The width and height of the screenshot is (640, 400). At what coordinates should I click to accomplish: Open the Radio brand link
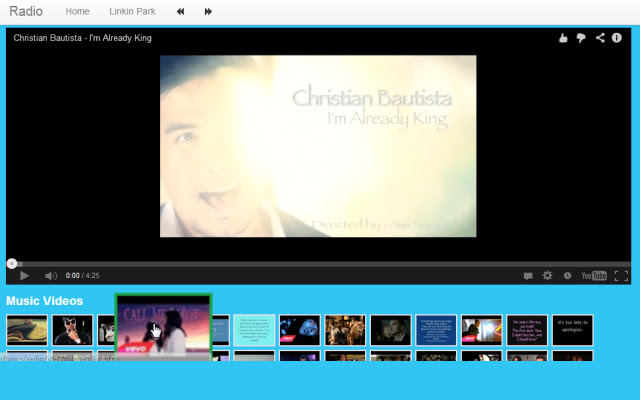point(26,11)
